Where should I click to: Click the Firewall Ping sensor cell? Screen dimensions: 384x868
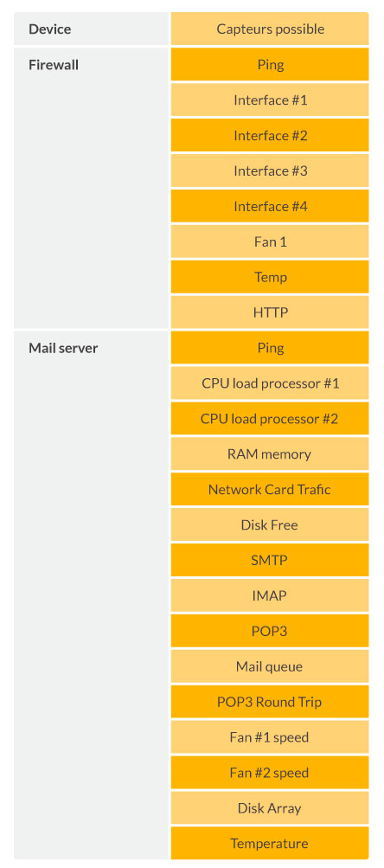tap(270, 64)
